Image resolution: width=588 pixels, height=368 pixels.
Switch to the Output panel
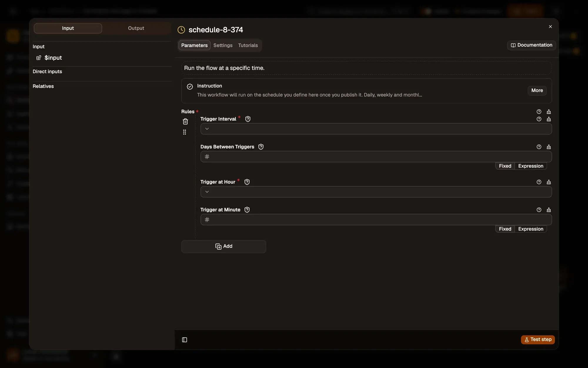click(136, 28)
